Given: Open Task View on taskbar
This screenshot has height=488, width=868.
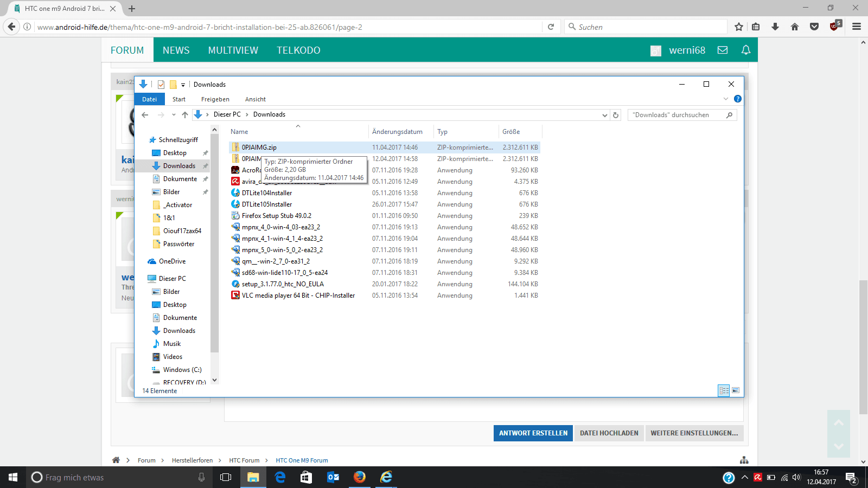Looking at the screenshot, I should (226, 477).
